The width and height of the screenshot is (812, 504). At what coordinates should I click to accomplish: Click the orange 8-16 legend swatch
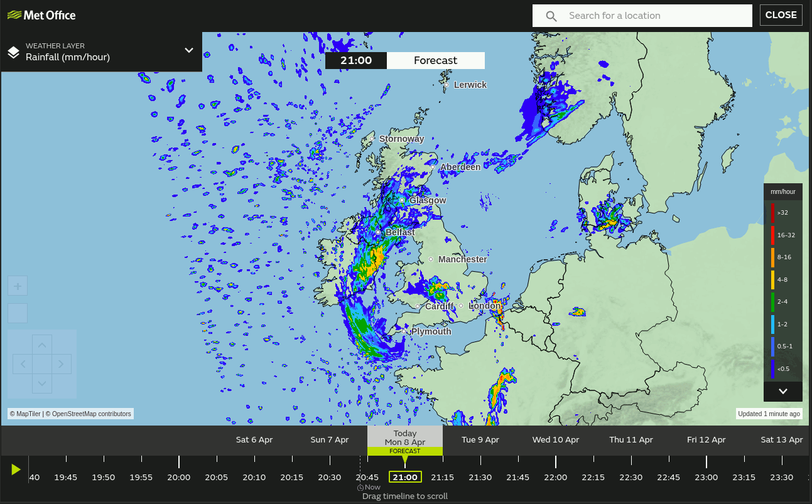click(x=772, y=257)
